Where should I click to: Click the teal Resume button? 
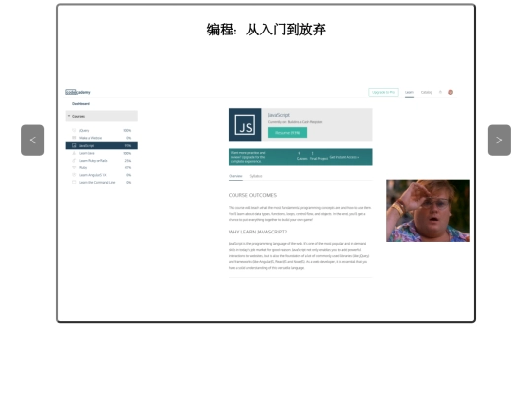pos(288,133)
